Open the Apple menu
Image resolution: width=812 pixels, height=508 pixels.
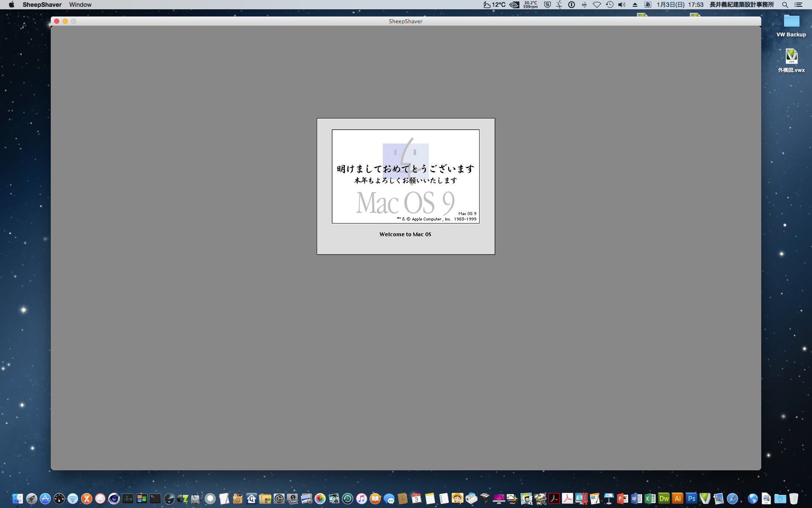point(11,5)
